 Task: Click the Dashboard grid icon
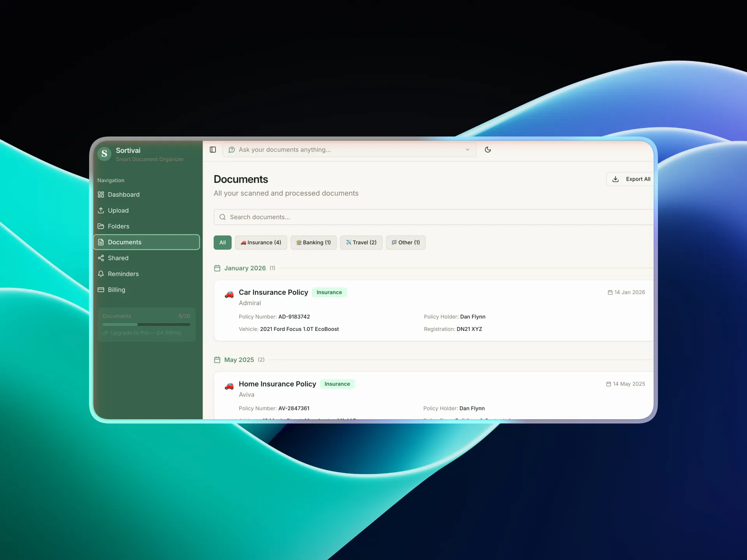click(x=101, y=194)
